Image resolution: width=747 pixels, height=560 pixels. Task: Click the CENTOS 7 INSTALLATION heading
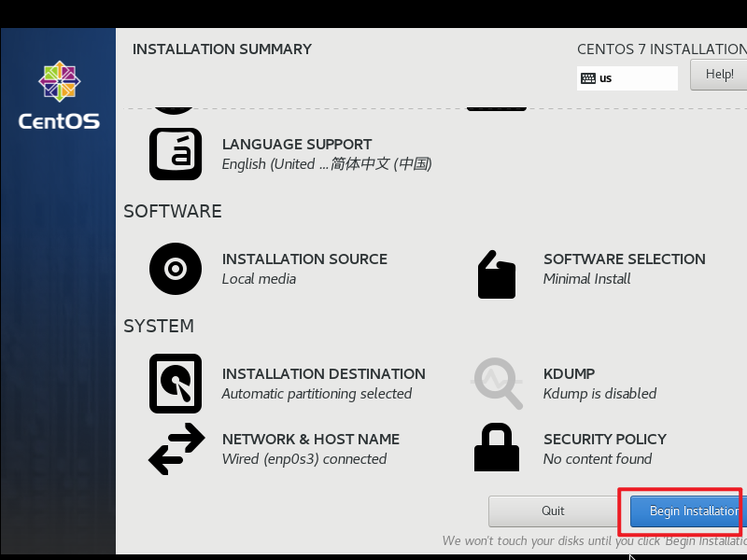tap(662, 49)
